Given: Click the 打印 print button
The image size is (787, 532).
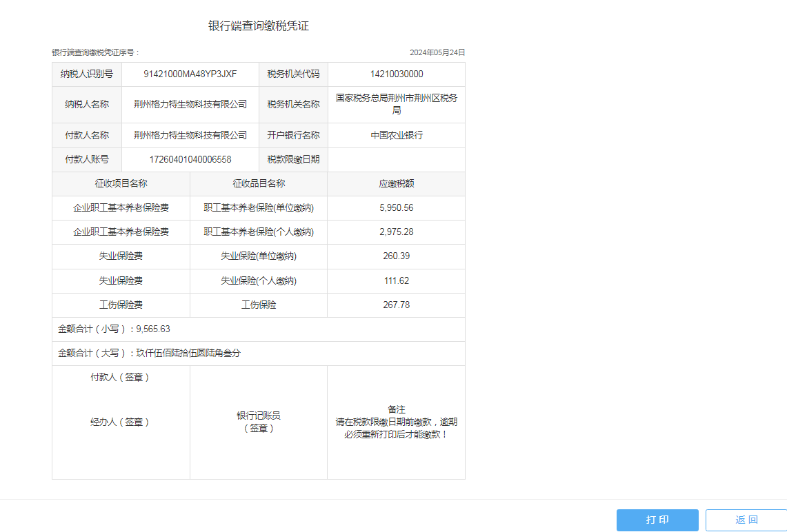Looking at the screenshot, I should (657, 520).
